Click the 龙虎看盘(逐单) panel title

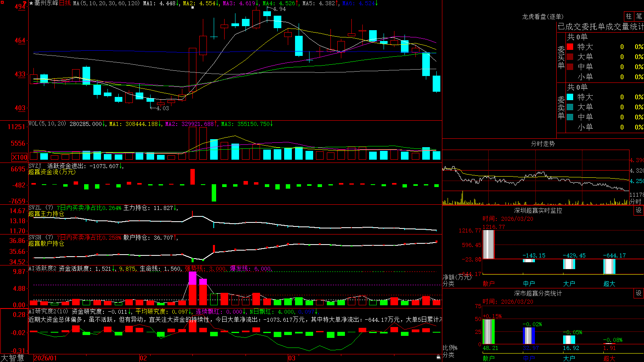click(x=543, y=16)
